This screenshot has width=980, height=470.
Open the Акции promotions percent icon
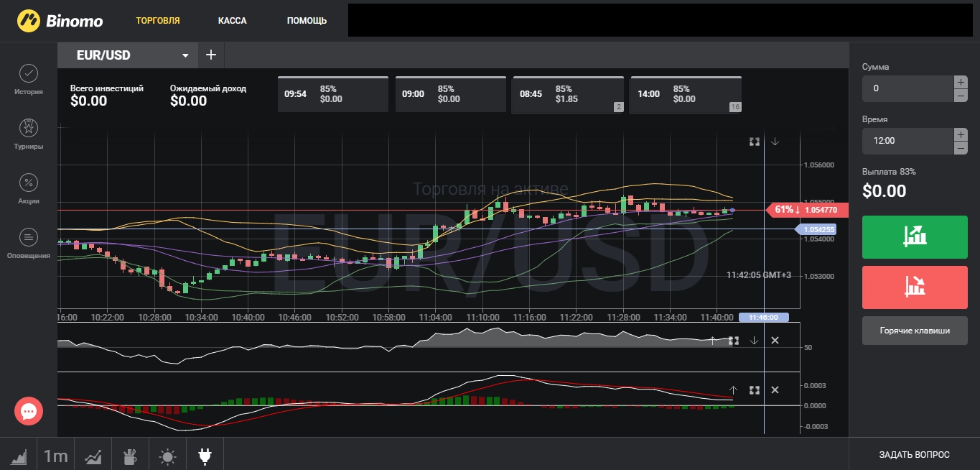tap(28, 183)
